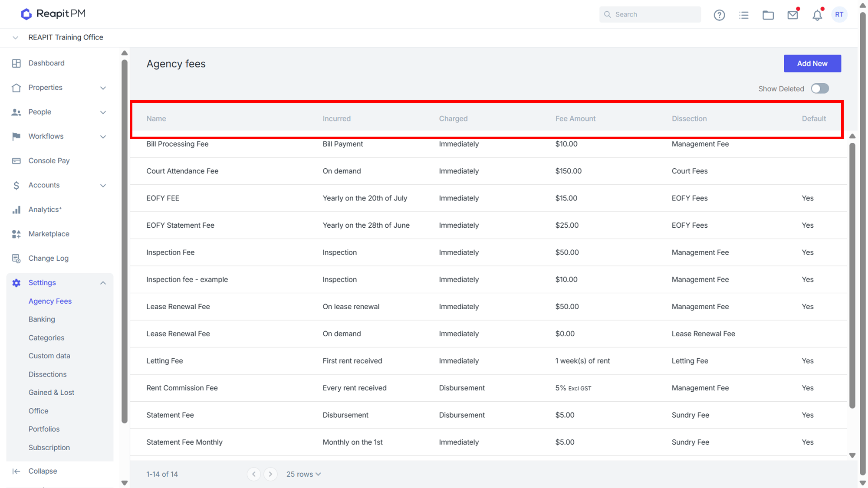Expand the Accounts sidebar section
This screenshot has height=488, width=868.
pyautogui.click(x=60, y=185)
